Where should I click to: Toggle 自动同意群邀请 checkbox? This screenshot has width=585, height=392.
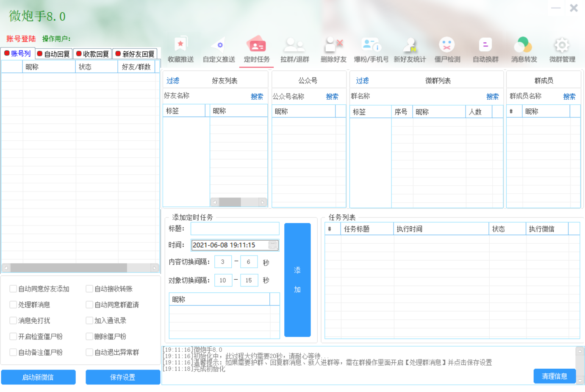click(89, 305)
